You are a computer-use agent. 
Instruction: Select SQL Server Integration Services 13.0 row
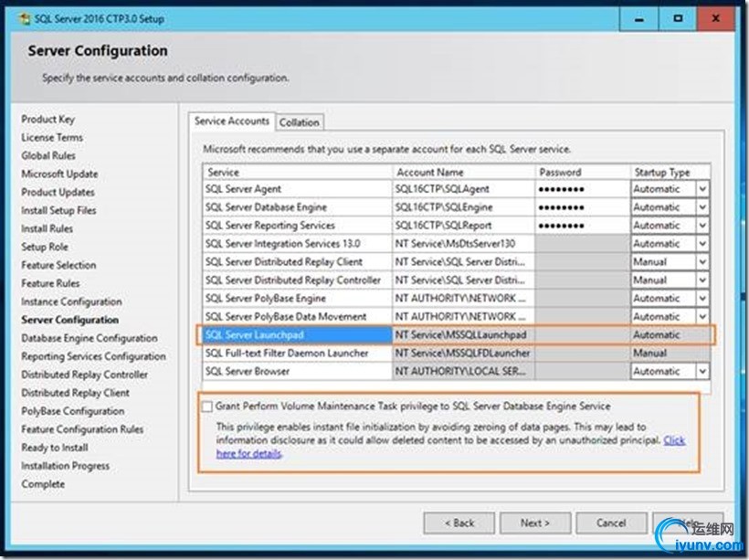tap(297, 244)
